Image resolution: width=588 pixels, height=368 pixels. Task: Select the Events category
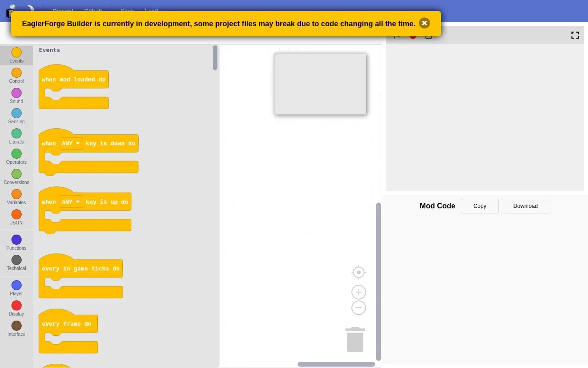(x=17, y=55)
